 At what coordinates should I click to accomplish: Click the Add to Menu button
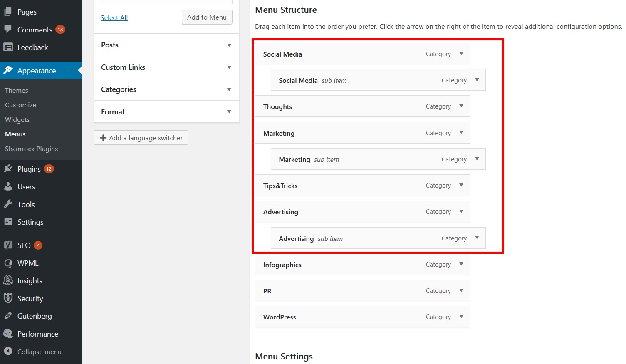207,17
